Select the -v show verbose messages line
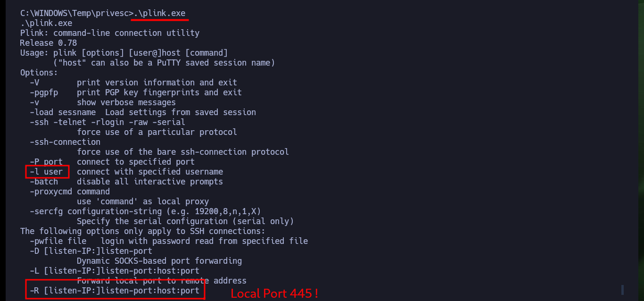 [103, 102]
